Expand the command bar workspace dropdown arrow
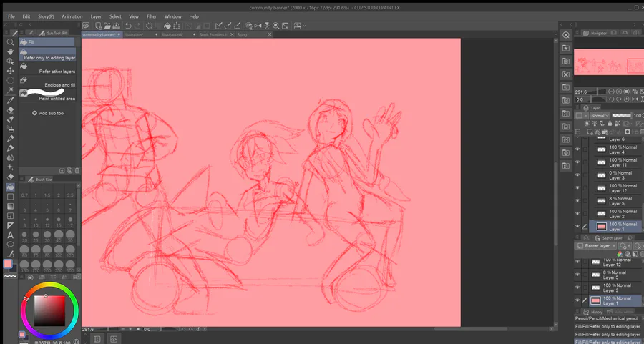644x344 pixels. [304, 26]
